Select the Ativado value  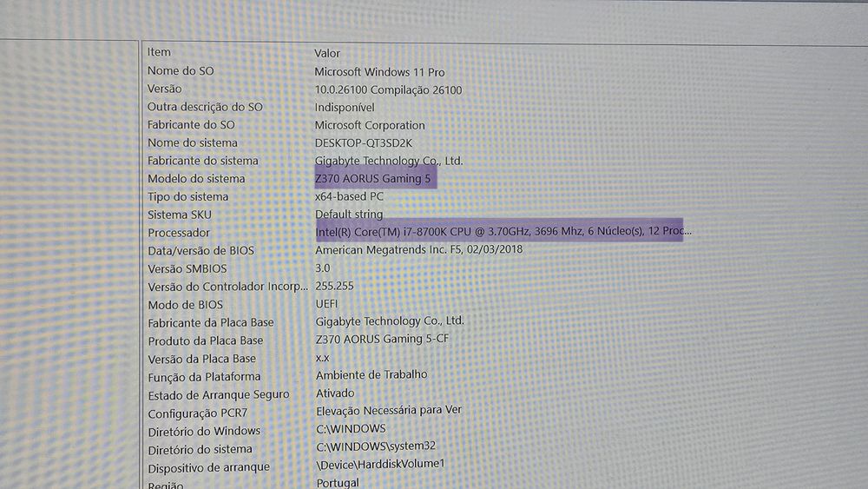pos(335,393)
